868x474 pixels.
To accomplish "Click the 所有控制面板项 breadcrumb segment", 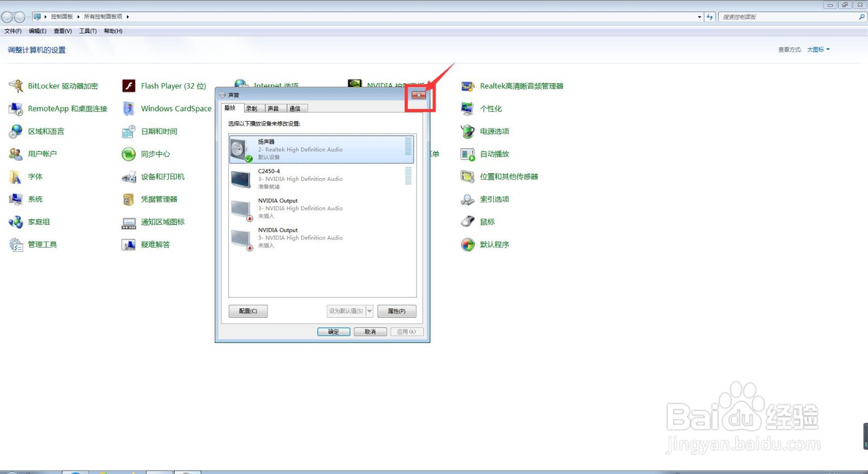I will point(103,17).
